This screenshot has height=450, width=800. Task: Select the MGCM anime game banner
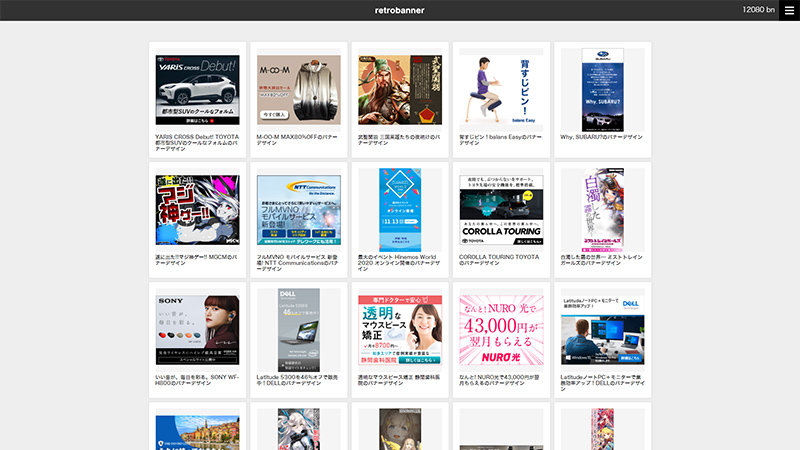[197, 210]
